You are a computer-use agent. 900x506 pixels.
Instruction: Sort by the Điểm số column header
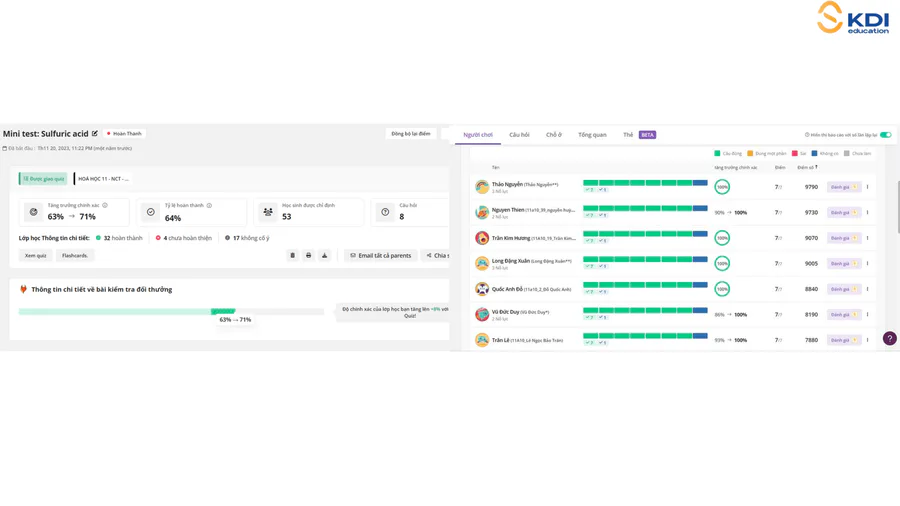coord(807,167)
